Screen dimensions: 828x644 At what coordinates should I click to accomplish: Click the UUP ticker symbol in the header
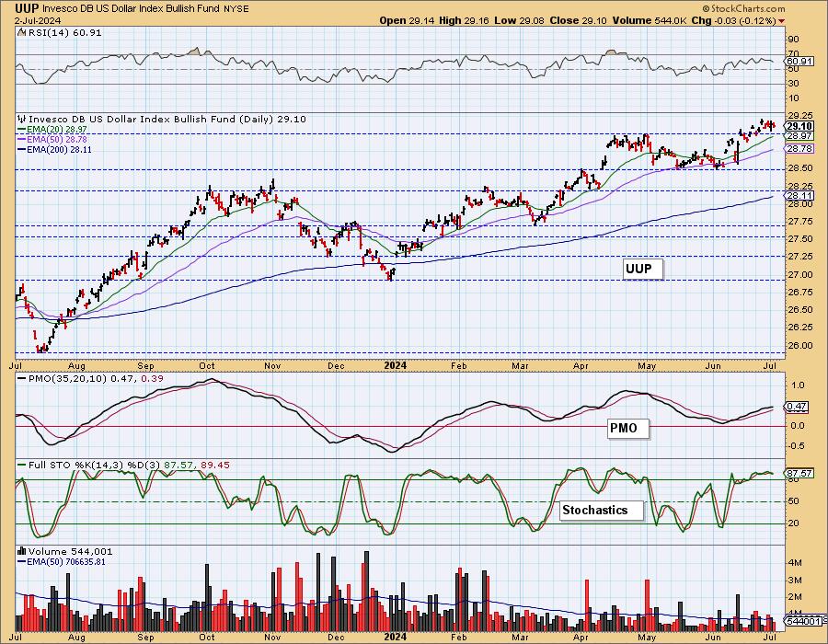click(x=27, y=8)
